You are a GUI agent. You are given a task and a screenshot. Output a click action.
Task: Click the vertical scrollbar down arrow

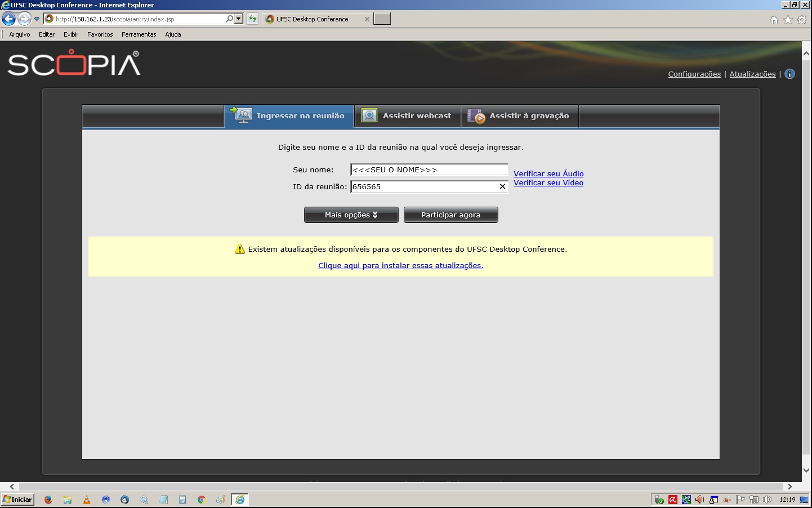click(806, 470)
